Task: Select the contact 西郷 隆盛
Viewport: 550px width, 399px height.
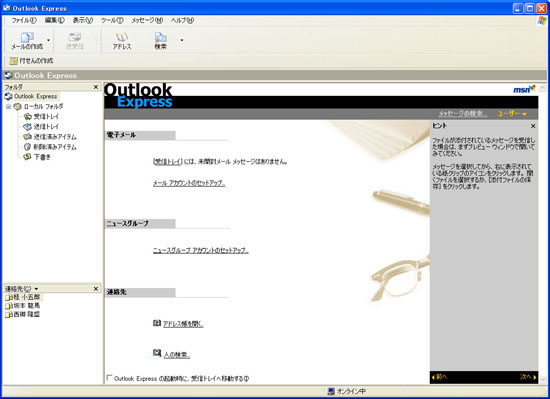Action: (x=23, y=314)
